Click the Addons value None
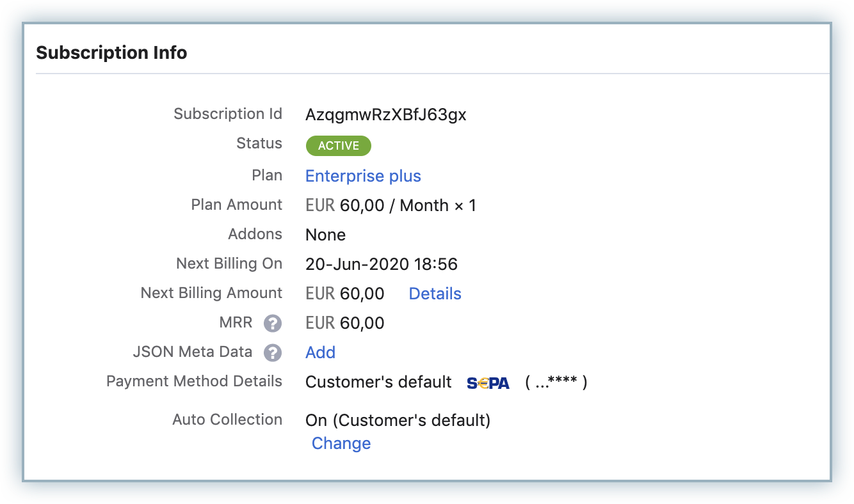Screen dimensions: 854x504 (325, 235)
